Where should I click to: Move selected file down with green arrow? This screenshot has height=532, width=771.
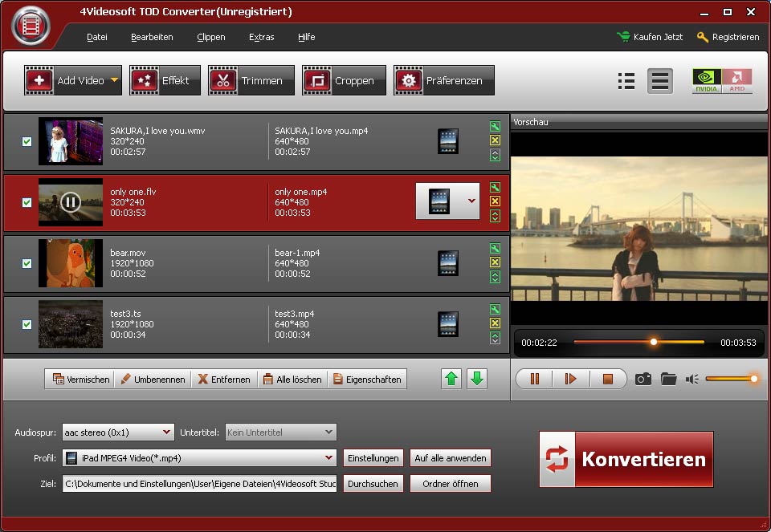pyautogui.click(x=477, y=379)
